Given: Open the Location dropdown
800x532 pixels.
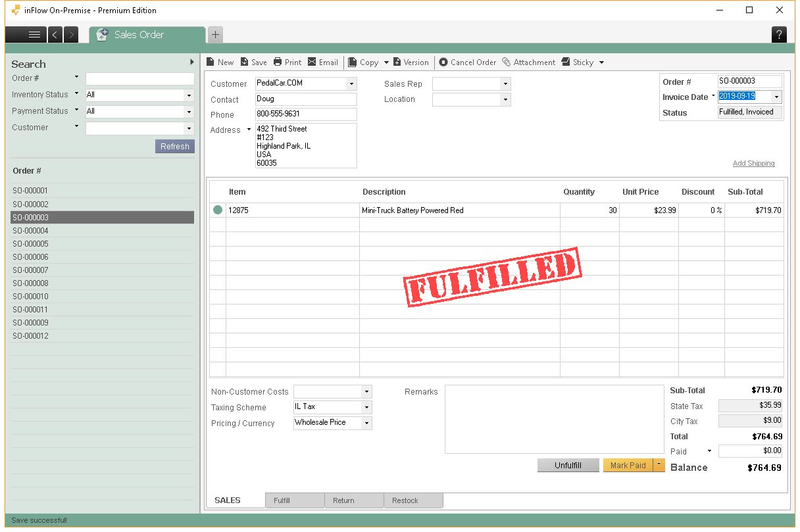Looking at the screenshot, I should 505,99.
